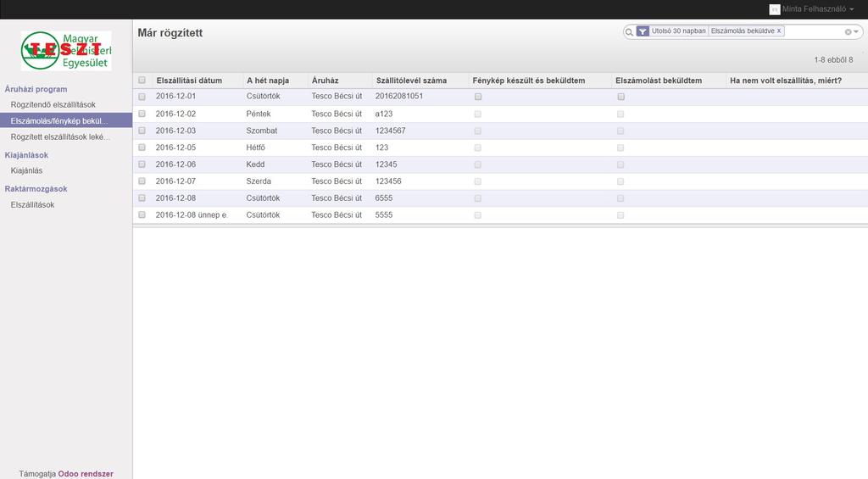Click the 1-8 ebből 8 pager text

point(833,60)
